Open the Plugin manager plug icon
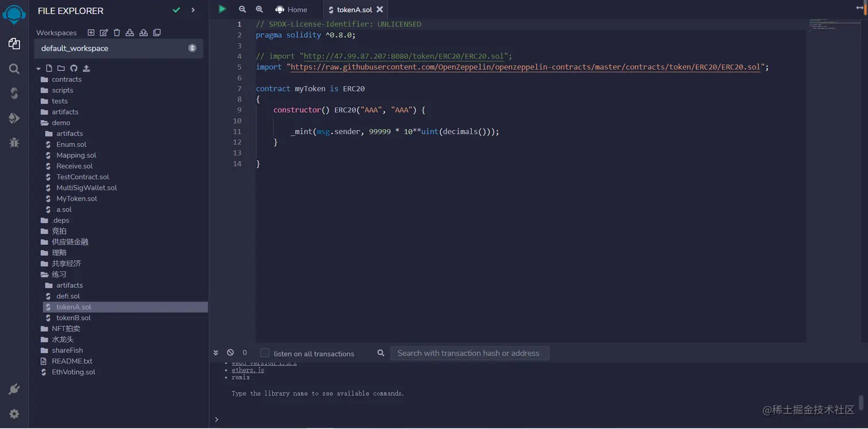 pos(14,389)
